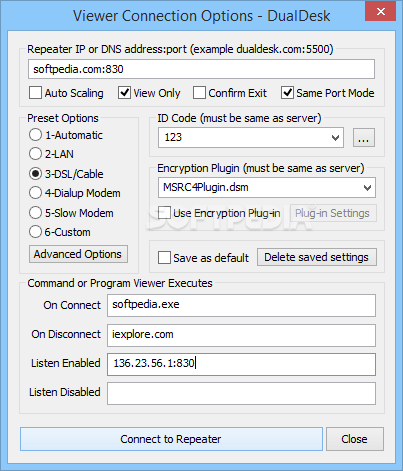Click the ellipsis browse button beside ID Code
The image size is (403, 471).
(x=364, y=138)
